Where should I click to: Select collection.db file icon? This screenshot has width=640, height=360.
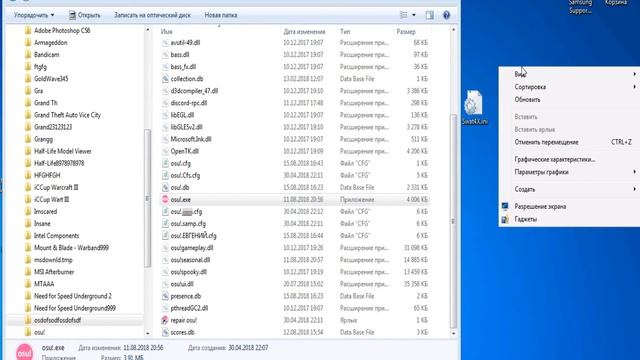[165, 79]
